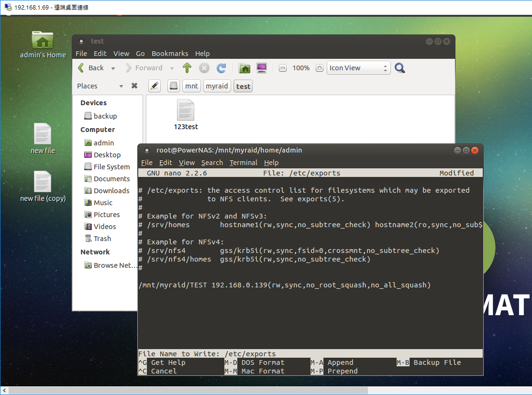Zoom out with the minus icon
This screenshot has width=532, height=395.
pyautogui.click(x=283, y=68)
